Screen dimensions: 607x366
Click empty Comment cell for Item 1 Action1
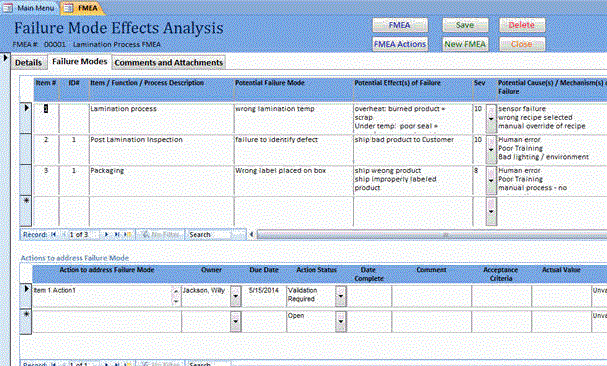tap(431, 296)
